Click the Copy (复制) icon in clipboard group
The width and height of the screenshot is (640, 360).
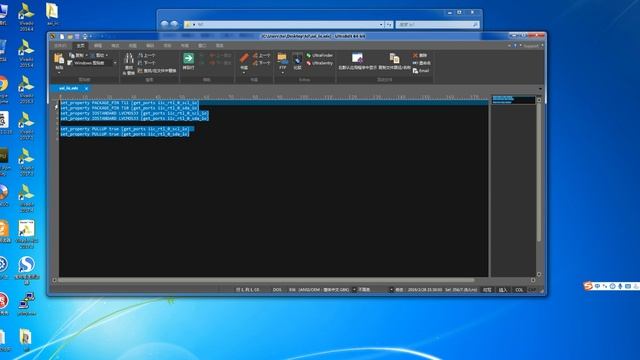[72, 55]
